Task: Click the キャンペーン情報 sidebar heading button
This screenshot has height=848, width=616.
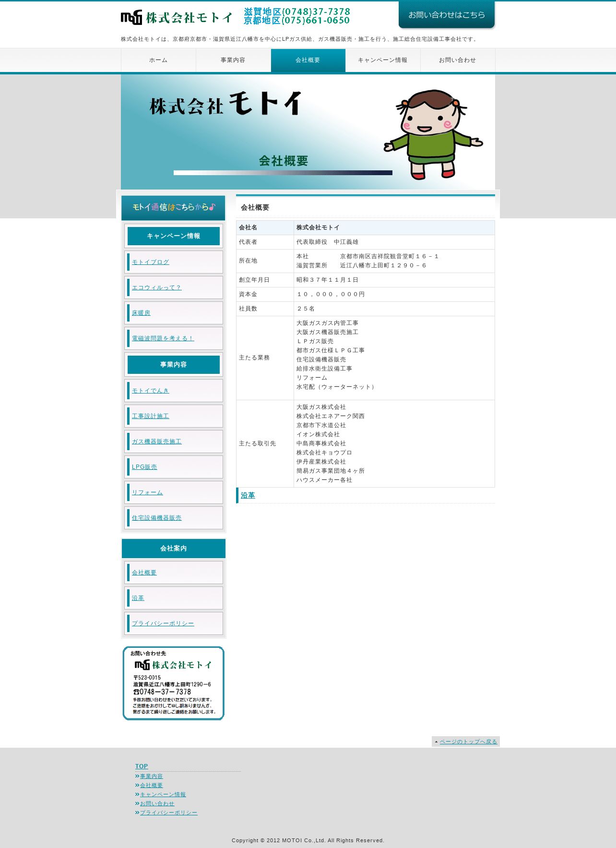Action: [174, 236]
